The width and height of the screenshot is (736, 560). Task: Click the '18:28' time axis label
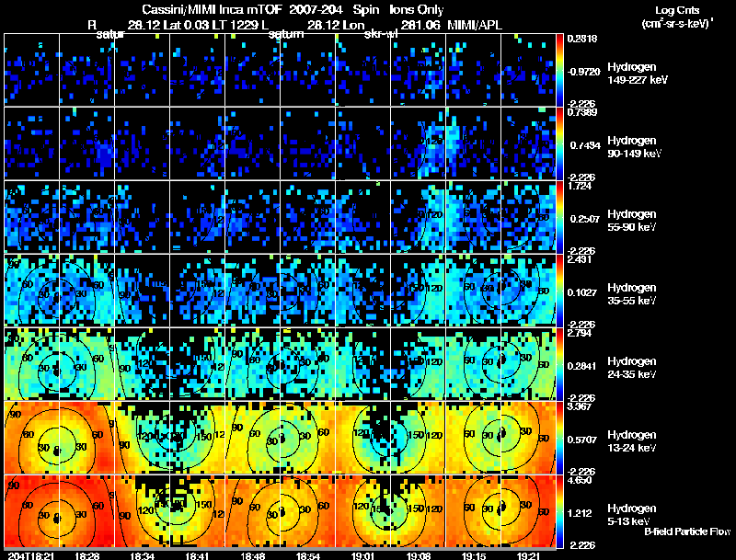[x=86, y=555]
